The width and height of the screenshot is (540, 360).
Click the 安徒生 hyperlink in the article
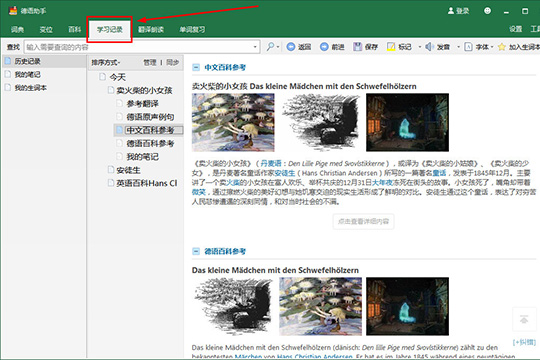click(x=284, y=173)
